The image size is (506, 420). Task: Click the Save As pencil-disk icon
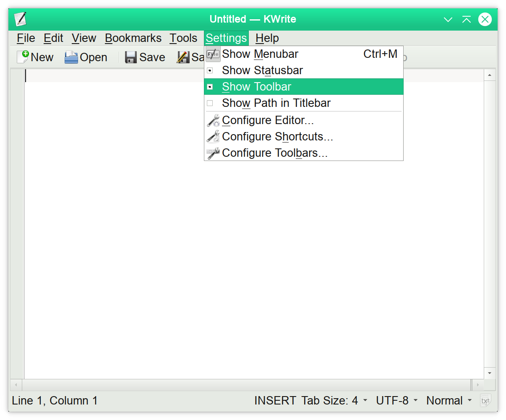click(183, 57)
